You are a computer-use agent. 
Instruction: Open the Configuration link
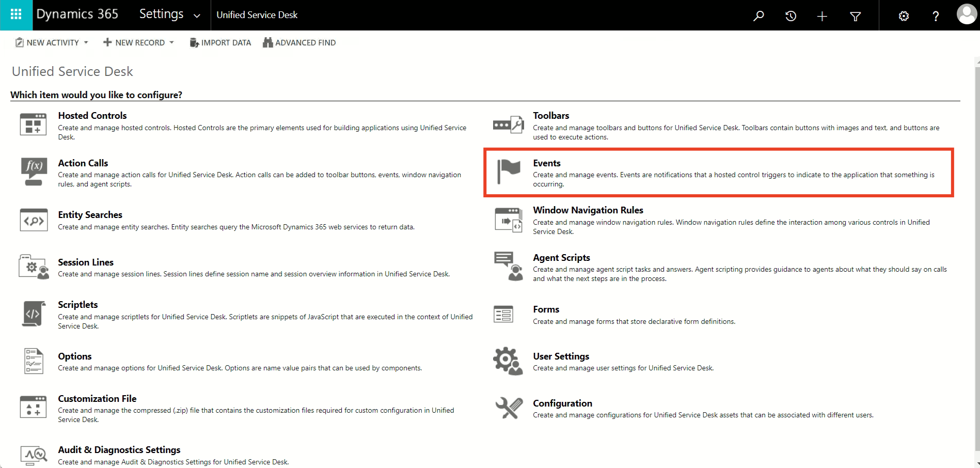pyautogui.click(x=562, y=403)
